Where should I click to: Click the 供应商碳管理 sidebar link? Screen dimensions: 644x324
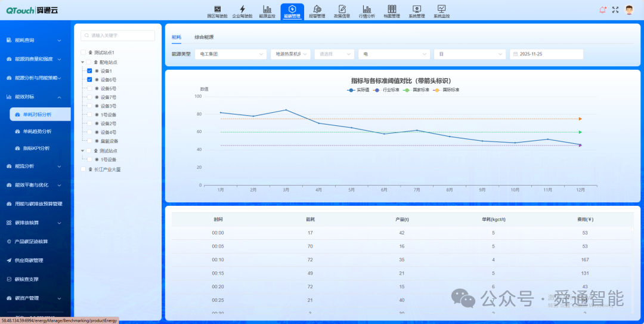tap(29, 260)
